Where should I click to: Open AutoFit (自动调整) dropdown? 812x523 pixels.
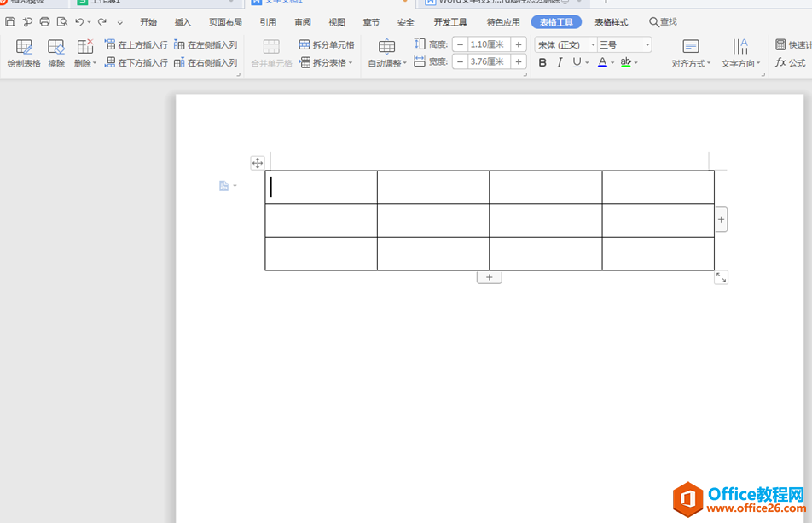[x=387, y=54]
